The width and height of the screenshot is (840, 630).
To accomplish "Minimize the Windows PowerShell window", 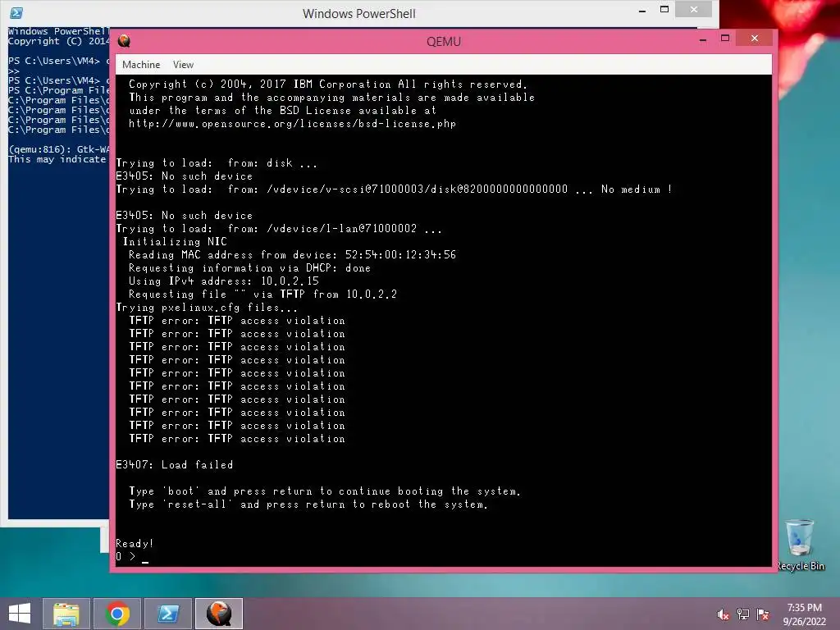I will tap(642, 10).
